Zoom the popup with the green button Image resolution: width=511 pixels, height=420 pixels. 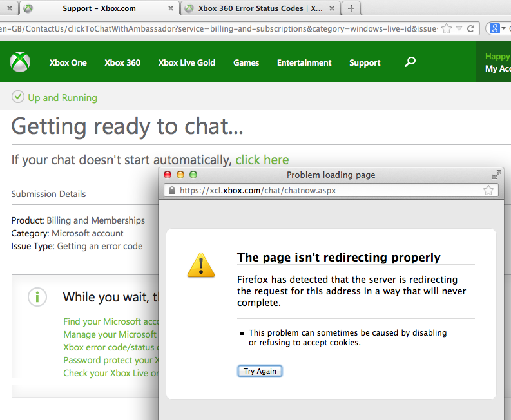(x=193, y=175)
